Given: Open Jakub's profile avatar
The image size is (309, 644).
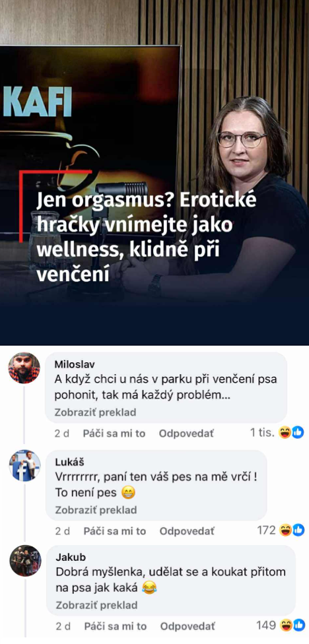Looking at the screenshot, I should (26, 561).
